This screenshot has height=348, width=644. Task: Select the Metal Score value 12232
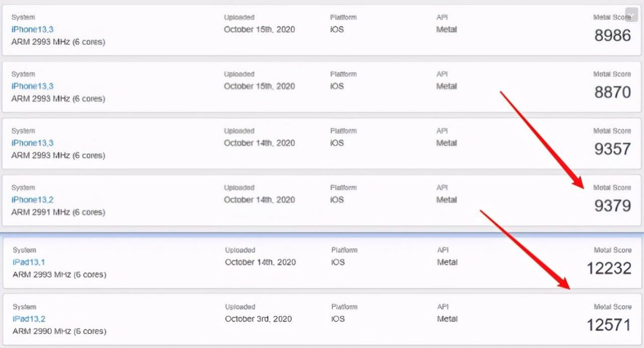609,268
